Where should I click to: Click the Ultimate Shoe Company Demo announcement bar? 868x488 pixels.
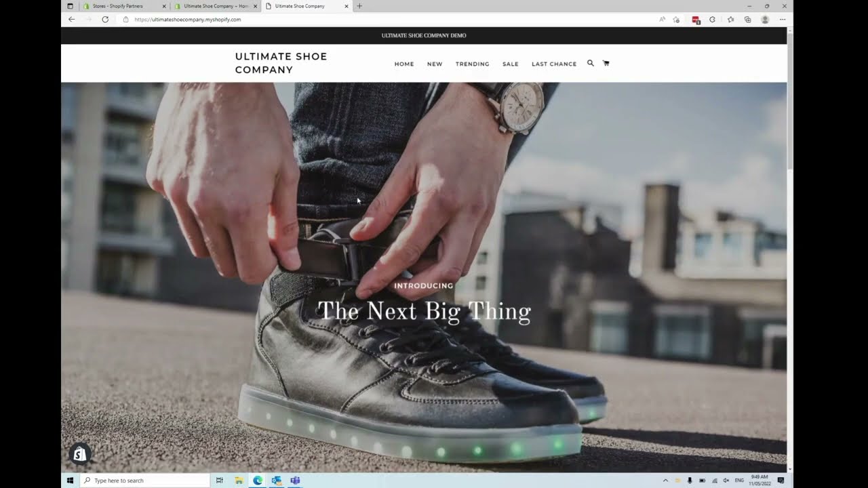click(x=424, y=35)
